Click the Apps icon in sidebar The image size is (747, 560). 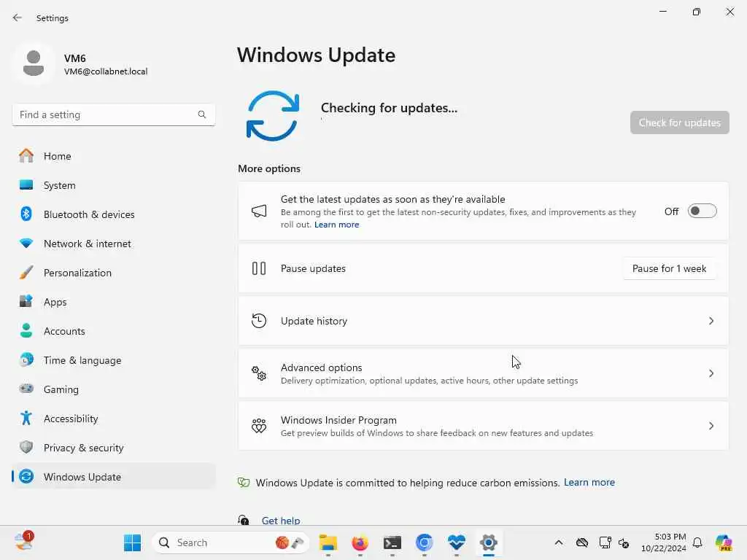pyautogui.click(x=26, y=301)
